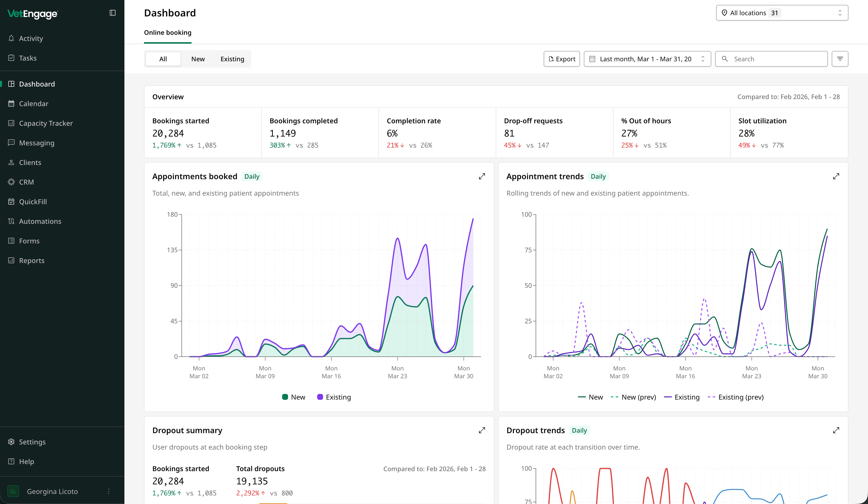The width and height of the screenshot is (868, 504).
Task: Click the Completion rate overview card
Action: [437, 133]
